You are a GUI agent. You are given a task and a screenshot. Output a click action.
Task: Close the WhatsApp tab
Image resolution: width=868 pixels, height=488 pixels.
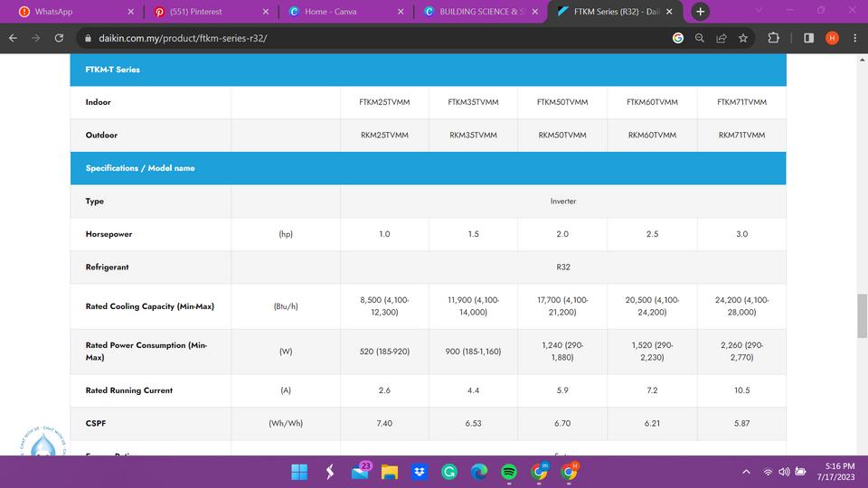[130, 12]
